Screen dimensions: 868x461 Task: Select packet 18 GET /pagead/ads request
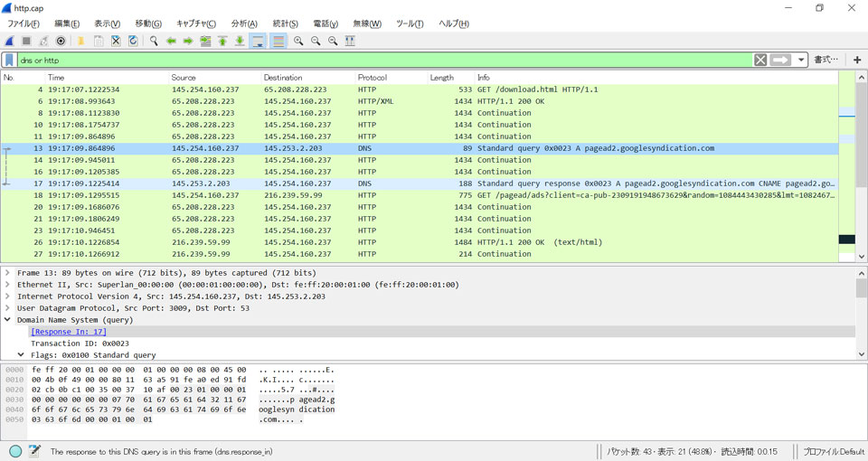click(419, 195)
